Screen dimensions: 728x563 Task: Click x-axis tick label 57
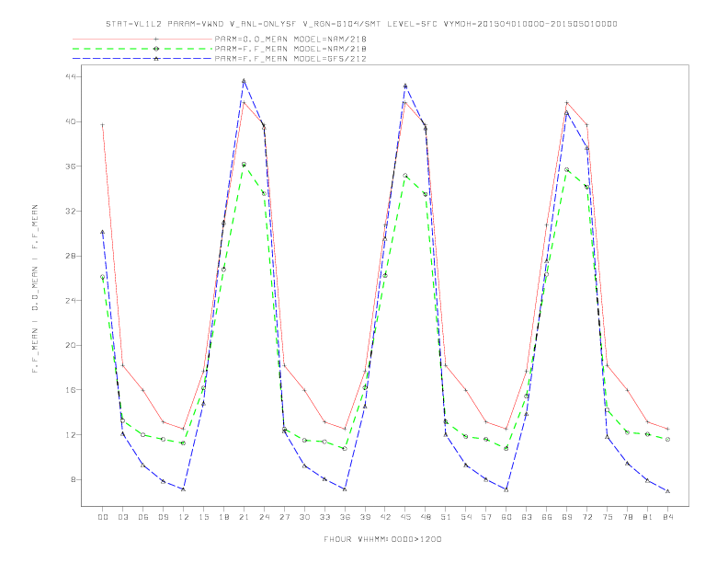(486, 517)
